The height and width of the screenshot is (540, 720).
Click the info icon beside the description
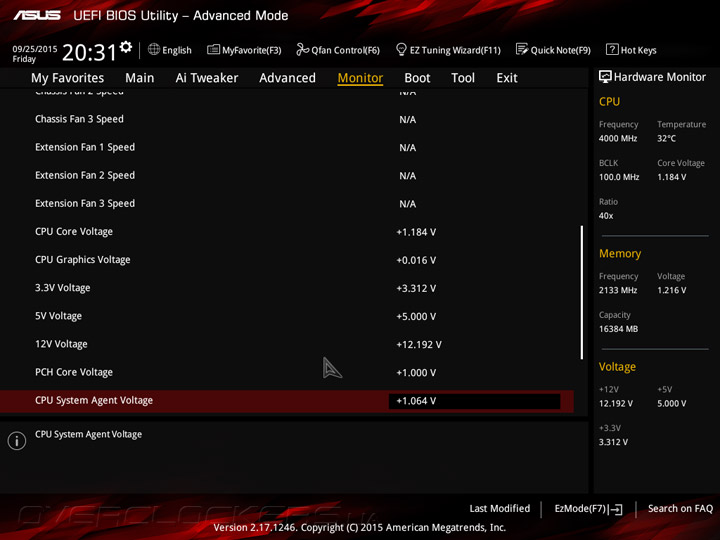tap(17, 441)
